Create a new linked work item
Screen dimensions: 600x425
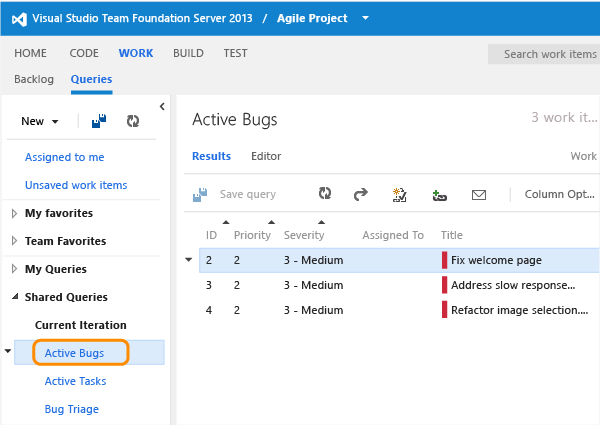pyautogui.click(x=399, y=195)
